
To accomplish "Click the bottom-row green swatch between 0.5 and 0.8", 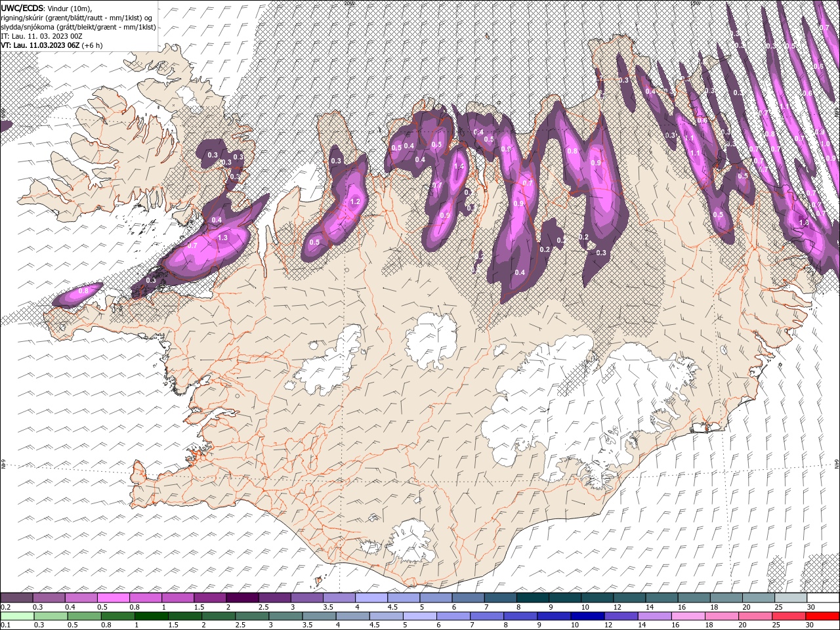I will point(84,616).
